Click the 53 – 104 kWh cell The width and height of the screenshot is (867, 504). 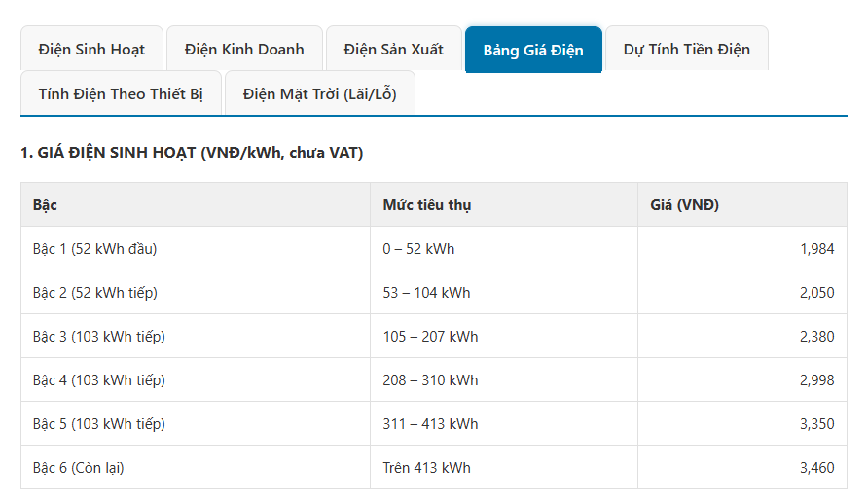[x=426, y=293]
